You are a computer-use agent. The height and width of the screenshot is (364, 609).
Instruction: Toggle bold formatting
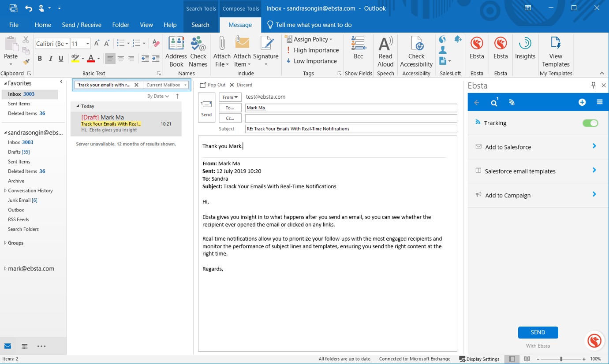click(x=40, y=59)
